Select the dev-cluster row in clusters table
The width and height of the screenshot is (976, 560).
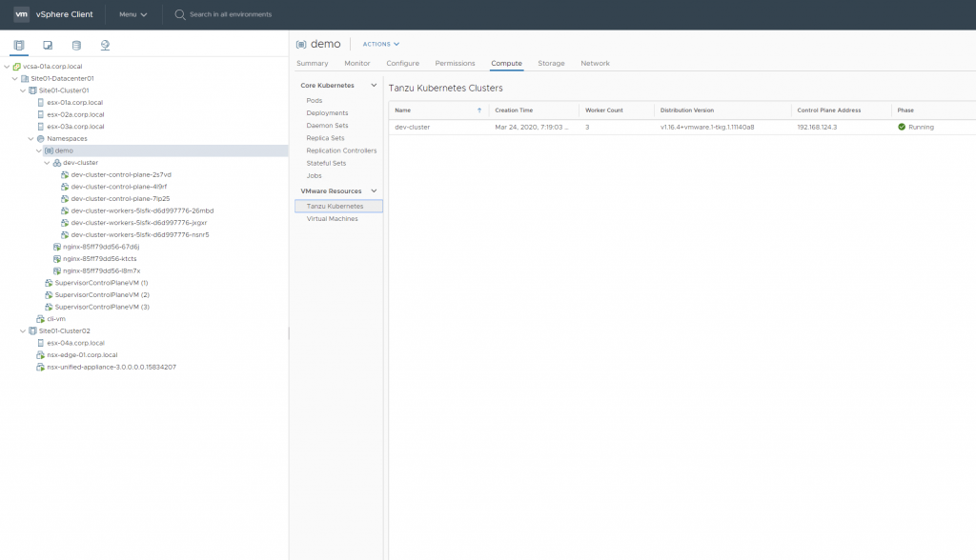coord(682,127)
